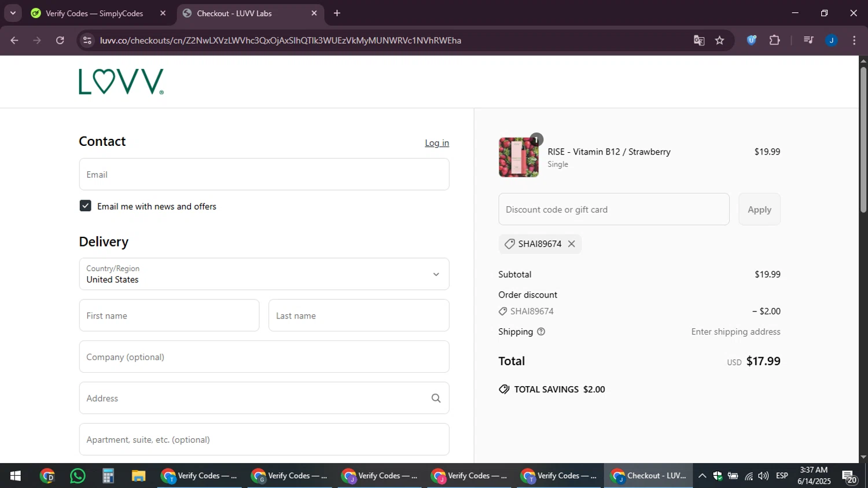The width and height of the screenshot is (868, 488).
Task: Open the pinned Chrome taskbar icon
Action: [x=47, y=476]
